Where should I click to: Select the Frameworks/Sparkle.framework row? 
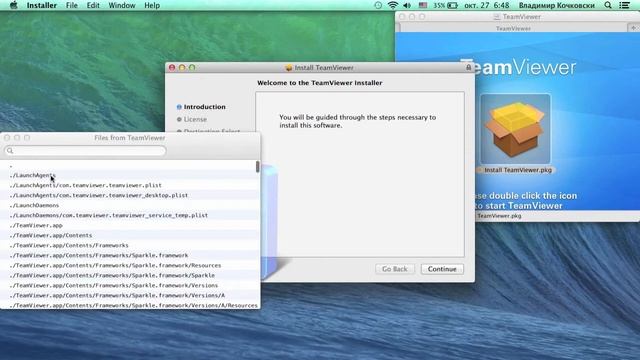[130, 255]
